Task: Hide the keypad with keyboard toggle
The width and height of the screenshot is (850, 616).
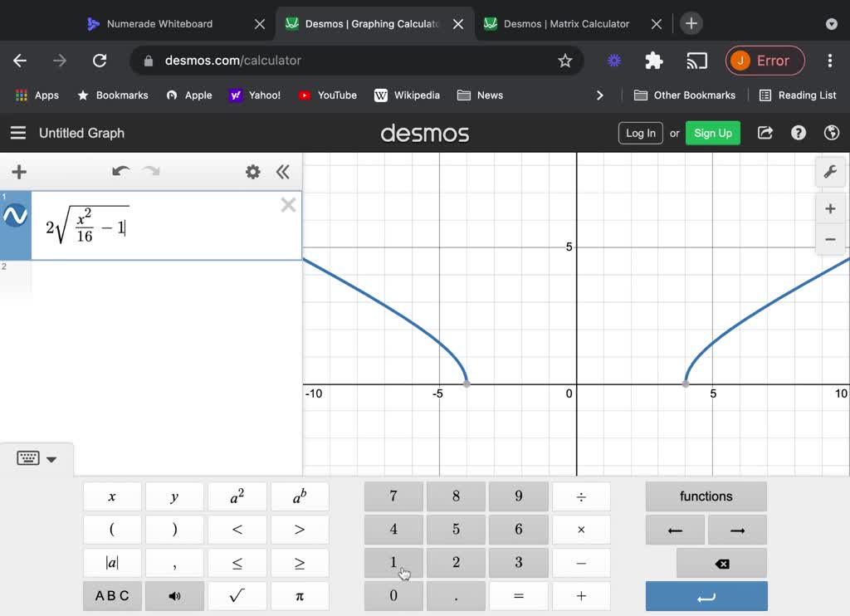Action: pos(37,458)
